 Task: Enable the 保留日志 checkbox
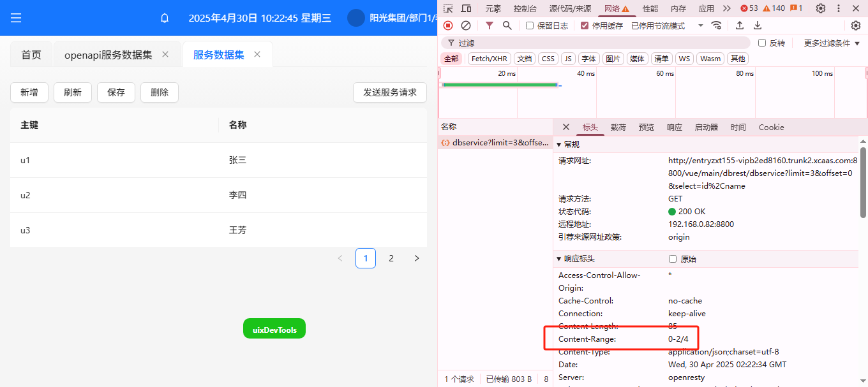(530, 26)
